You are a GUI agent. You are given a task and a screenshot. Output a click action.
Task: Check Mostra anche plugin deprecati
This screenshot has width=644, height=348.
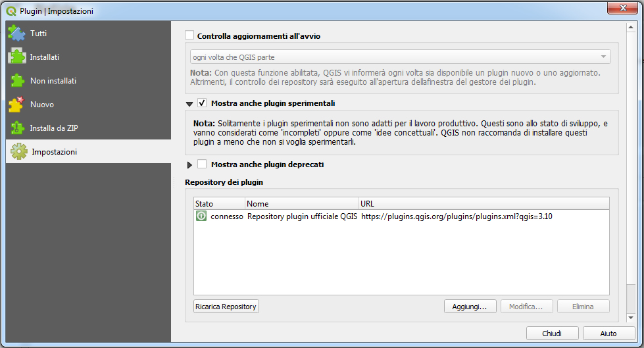(202, 164)
